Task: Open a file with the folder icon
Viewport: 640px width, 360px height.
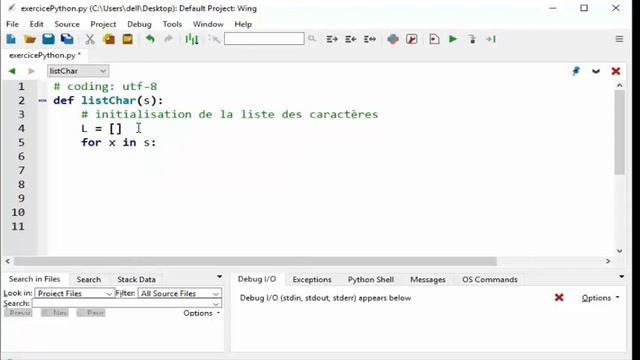Action: click(29, 39)
